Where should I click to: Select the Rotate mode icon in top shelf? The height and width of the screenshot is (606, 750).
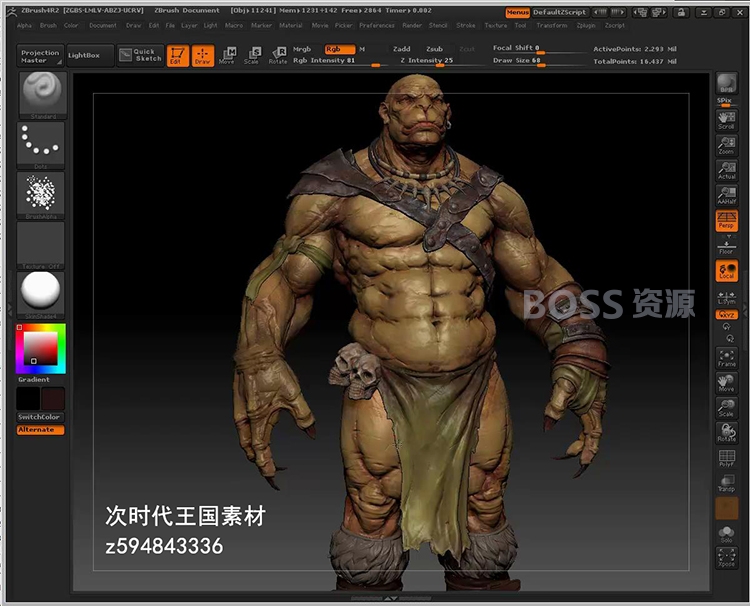(278, 55)
